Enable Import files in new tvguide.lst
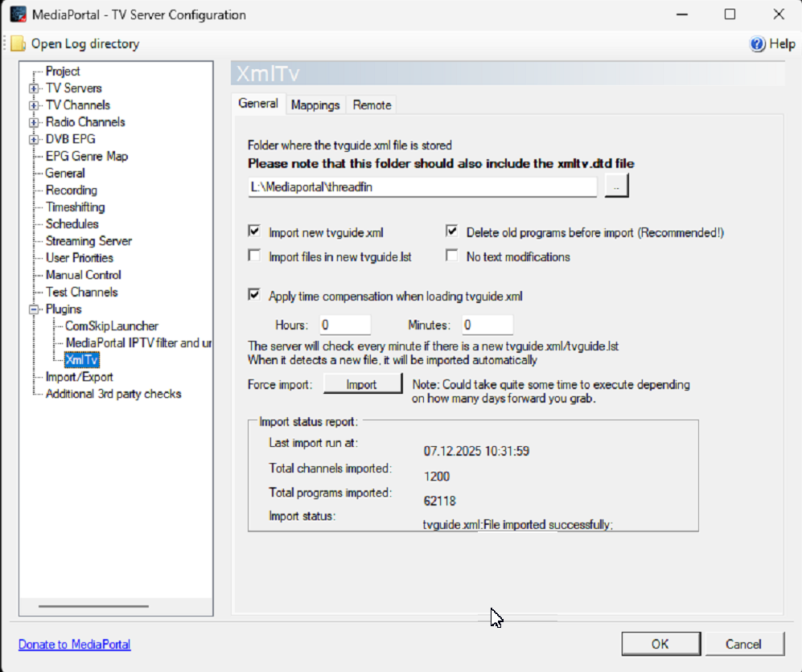802x672 pixels. [x=254, y=256]
